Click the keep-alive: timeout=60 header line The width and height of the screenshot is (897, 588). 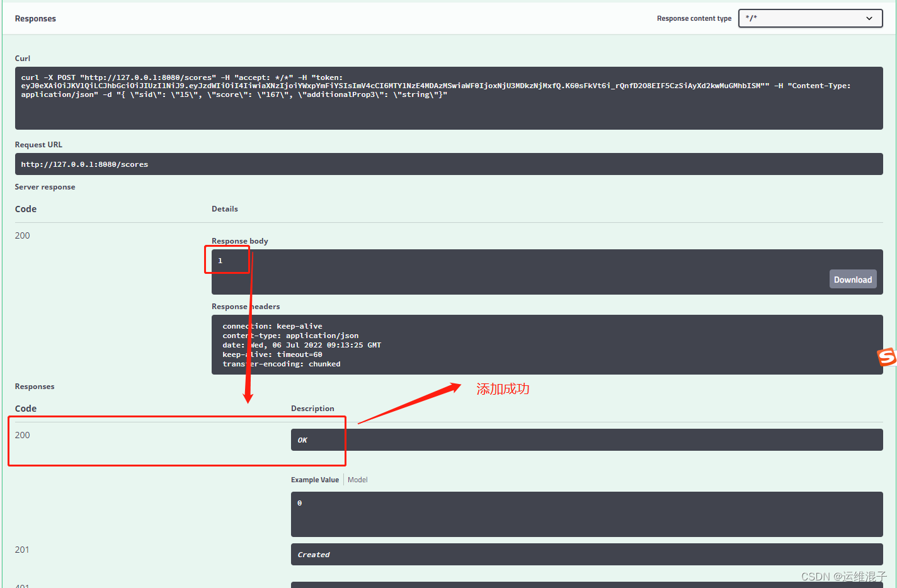coord(272,354)
